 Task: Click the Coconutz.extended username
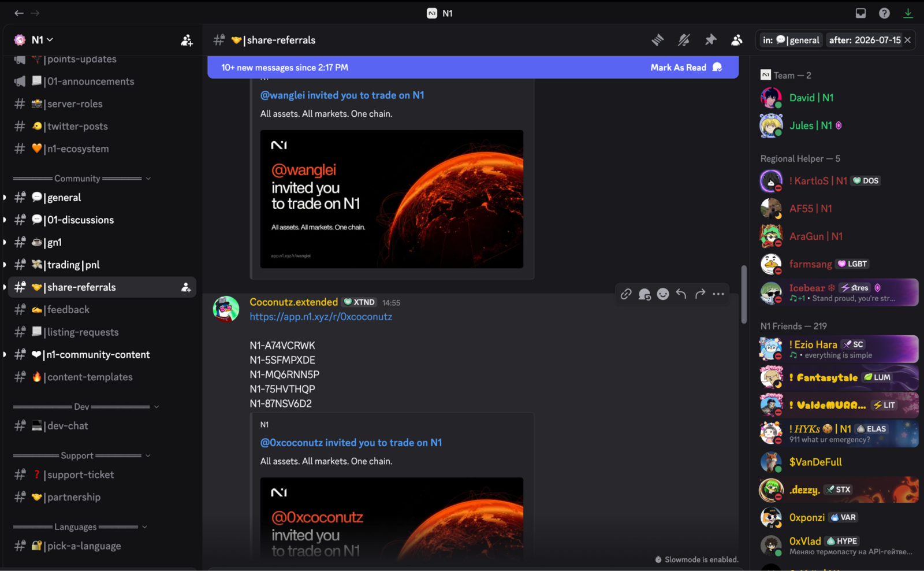(x=293, y=302)
